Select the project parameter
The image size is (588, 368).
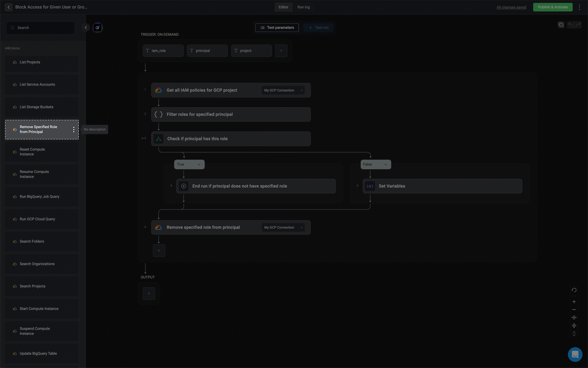pyautogui.click(x=251, y=51)
